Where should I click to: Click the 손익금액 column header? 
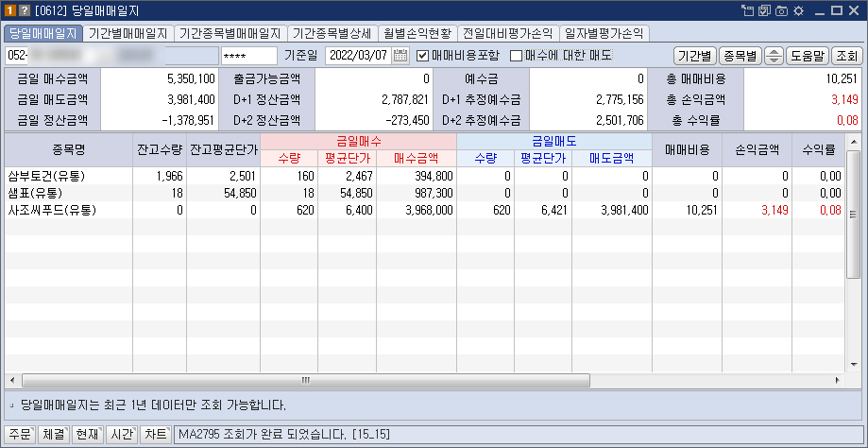pos(757,149)
